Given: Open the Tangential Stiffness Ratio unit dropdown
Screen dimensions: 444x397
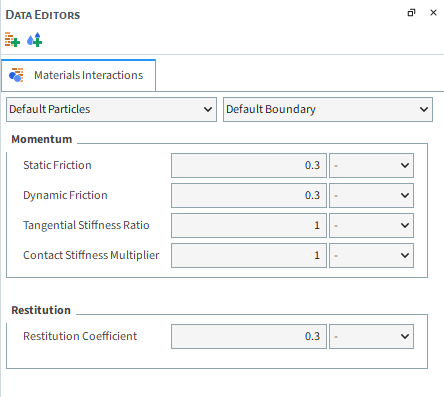Looking at the screenshot, I should 371,225.
